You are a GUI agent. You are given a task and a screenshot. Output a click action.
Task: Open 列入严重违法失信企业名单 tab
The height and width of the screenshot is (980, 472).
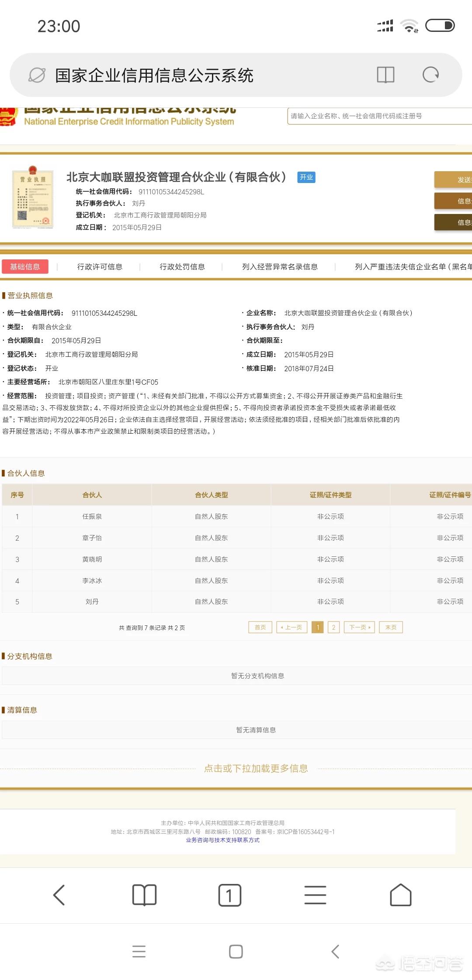[x=413, y=267]
